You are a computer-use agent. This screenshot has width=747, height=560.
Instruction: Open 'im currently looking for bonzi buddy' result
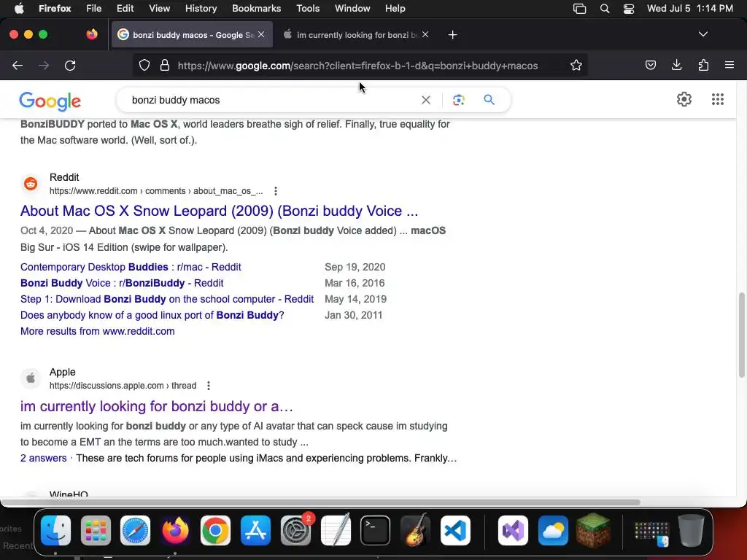click(156, 406)
